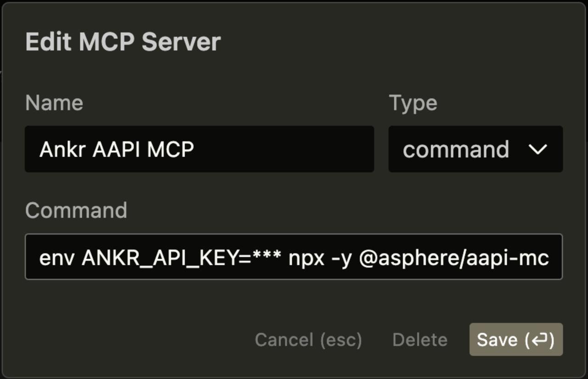Click the Type label
The width and height of the screenshot is (588, 379).
point(413,102)
